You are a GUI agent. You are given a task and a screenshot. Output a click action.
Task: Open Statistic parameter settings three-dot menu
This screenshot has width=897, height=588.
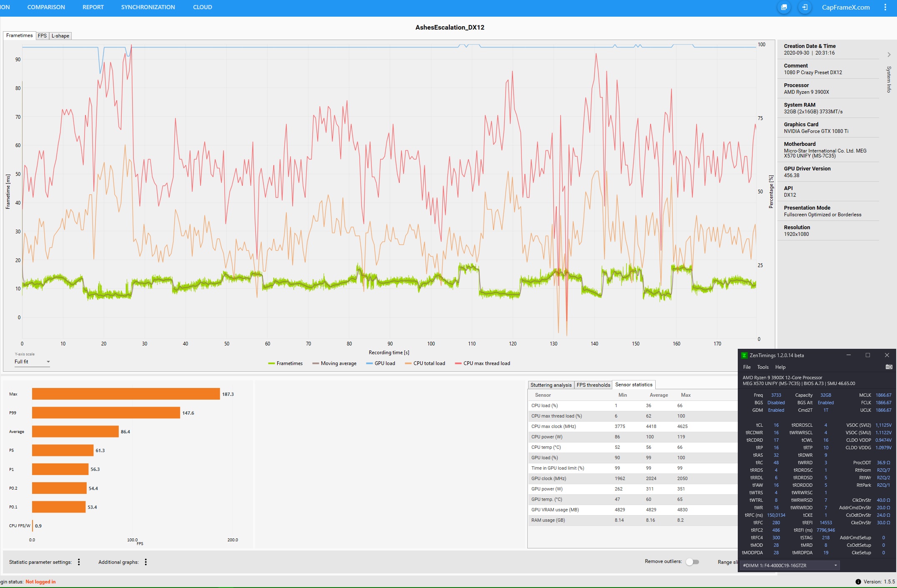[79, 562]
